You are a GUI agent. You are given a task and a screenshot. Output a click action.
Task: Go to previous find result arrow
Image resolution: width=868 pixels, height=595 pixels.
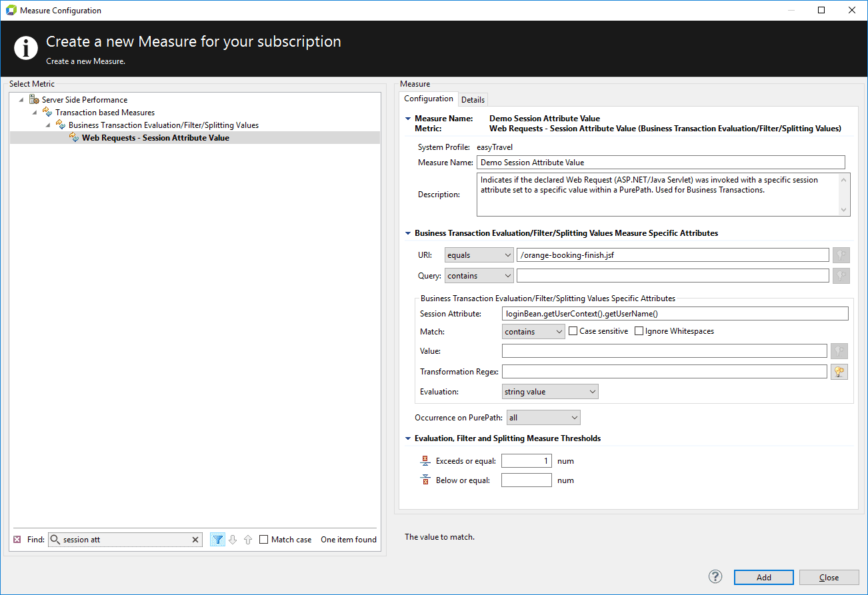[247, 540]
